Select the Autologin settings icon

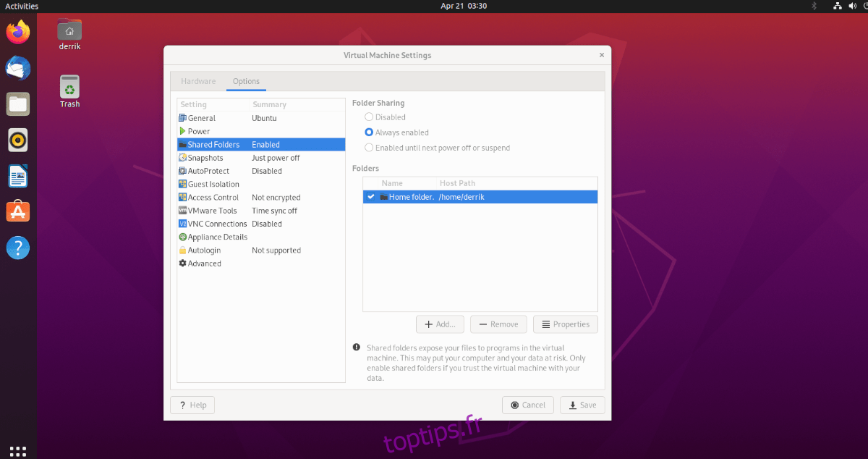click(182, 250)
